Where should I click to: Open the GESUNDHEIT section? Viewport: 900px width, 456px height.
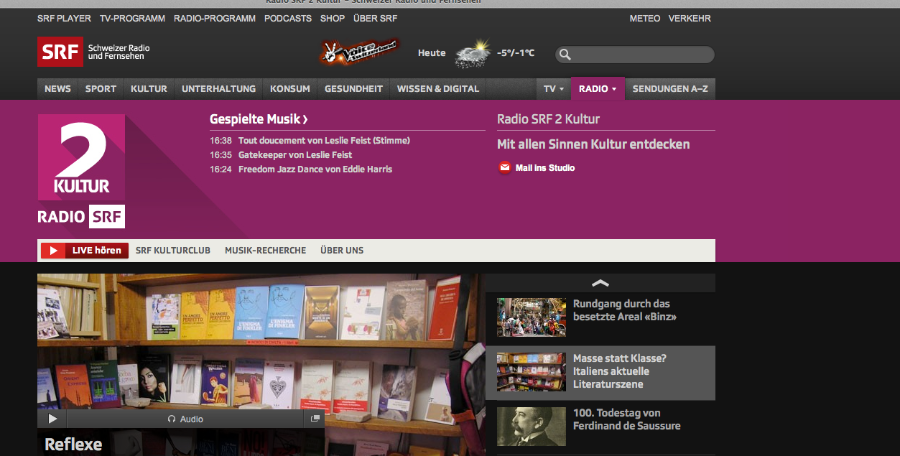354,89
